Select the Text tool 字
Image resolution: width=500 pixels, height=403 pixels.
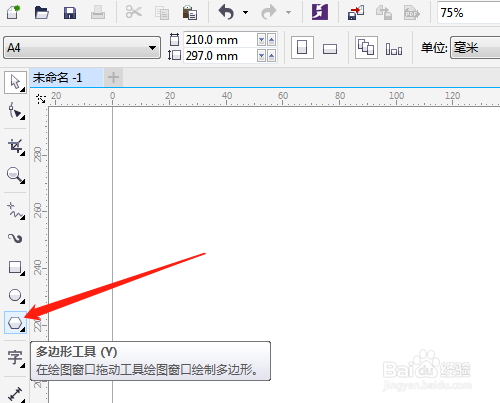(x=15, y=358)
